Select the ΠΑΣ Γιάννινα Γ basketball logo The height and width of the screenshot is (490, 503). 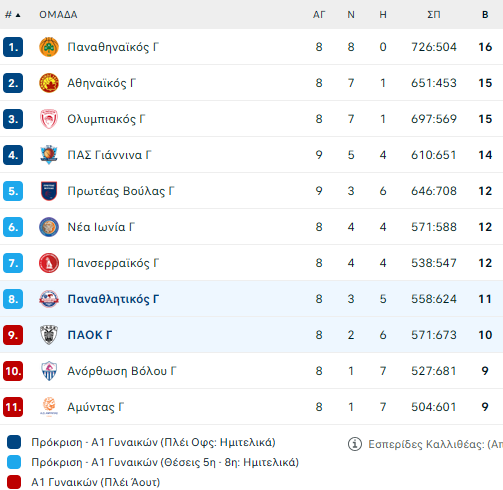click(49, 155)
